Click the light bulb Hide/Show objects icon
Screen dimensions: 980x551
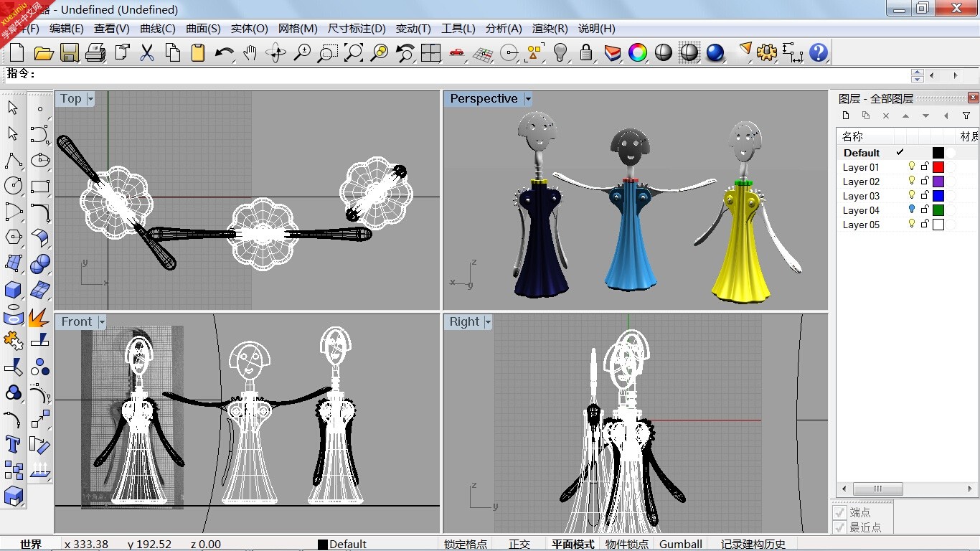pyautogui.click(x=560, y=52)
